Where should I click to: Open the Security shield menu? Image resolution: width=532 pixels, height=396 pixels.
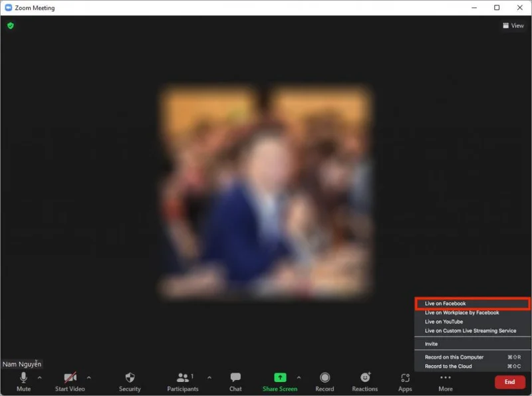[130, 382]
